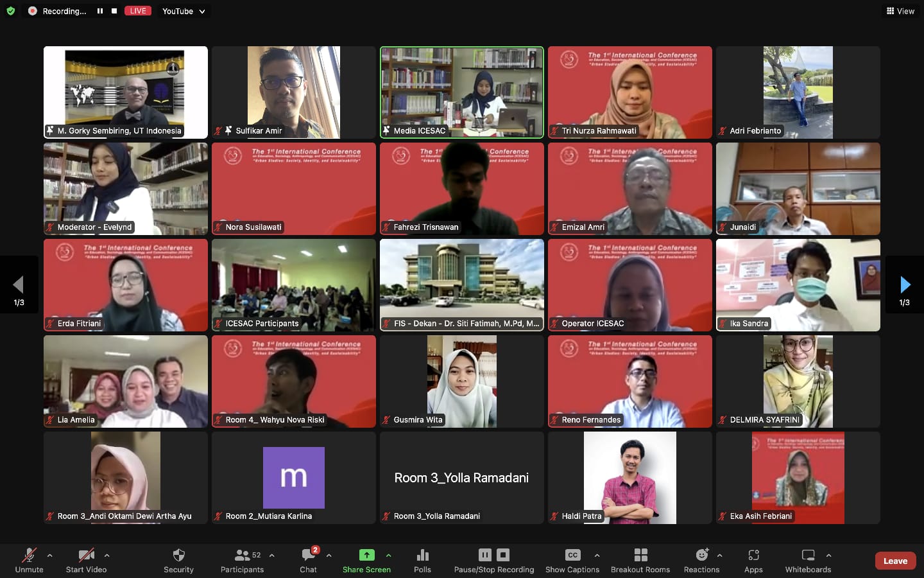Start the video camera
This screenshot has height=578, width=924.
click(86, 560)
